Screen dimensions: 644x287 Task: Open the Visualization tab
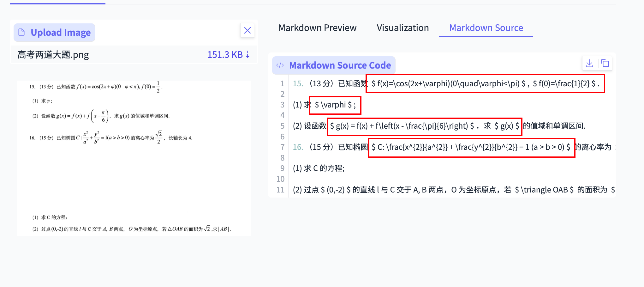point(402,28)
